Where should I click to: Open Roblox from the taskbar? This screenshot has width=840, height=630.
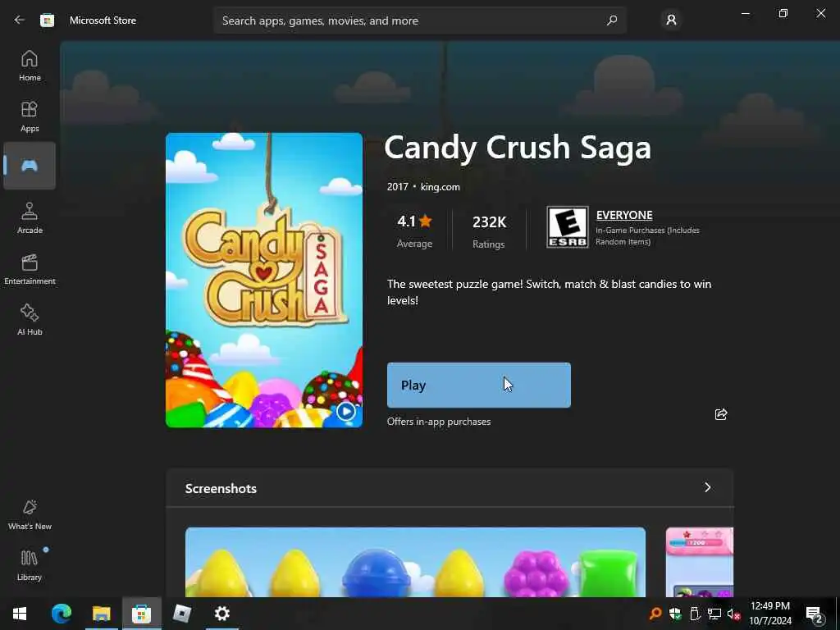182,614
